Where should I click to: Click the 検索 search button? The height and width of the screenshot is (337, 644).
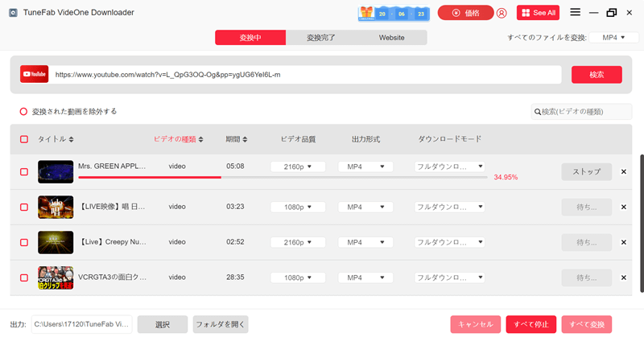pyautogui.click(x=597, y=75)
